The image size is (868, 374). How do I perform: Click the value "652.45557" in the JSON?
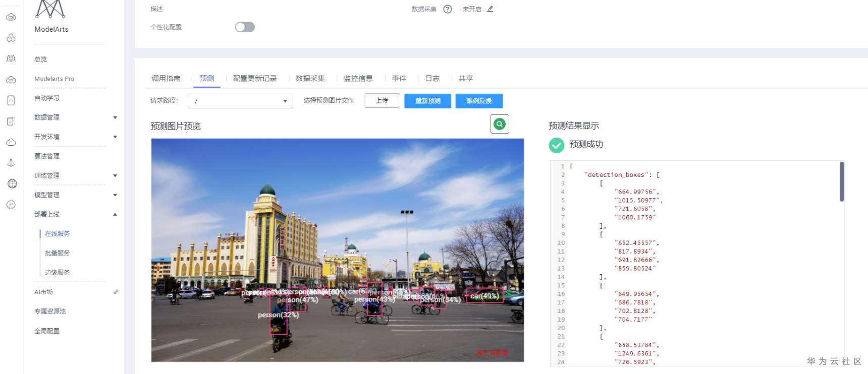(x=635, y=243)
